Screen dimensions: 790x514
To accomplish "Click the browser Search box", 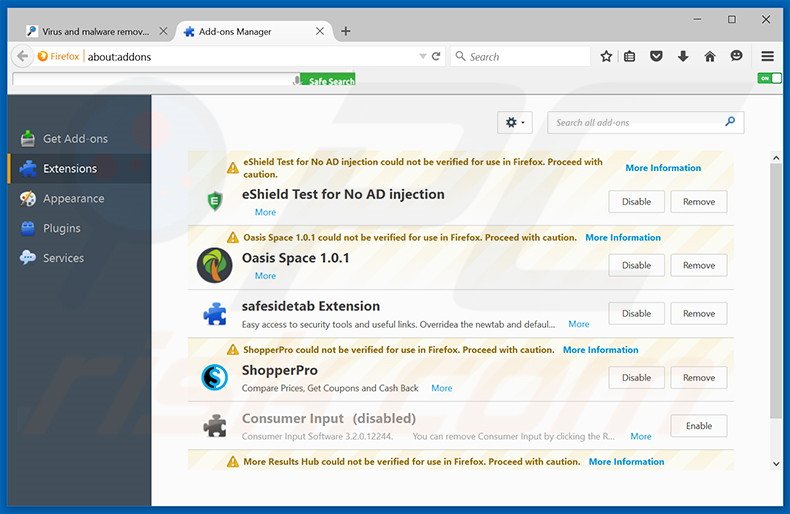I will (520, 56).
